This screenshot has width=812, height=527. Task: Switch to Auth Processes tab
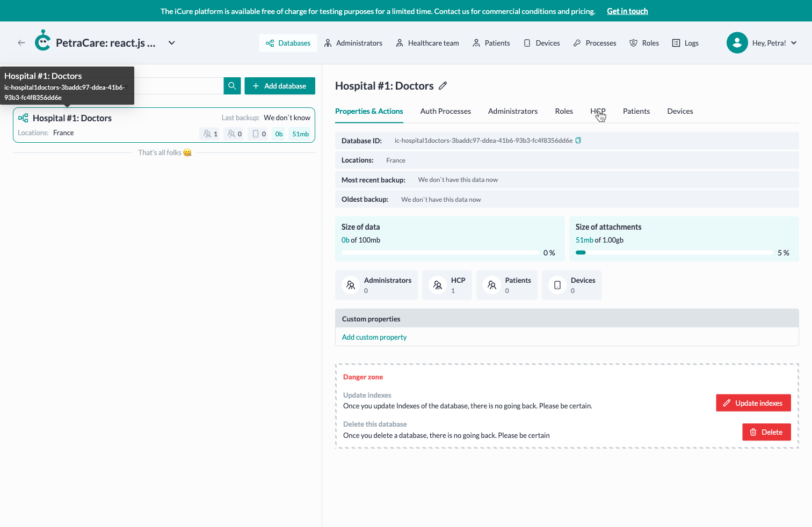pos(446,111)
